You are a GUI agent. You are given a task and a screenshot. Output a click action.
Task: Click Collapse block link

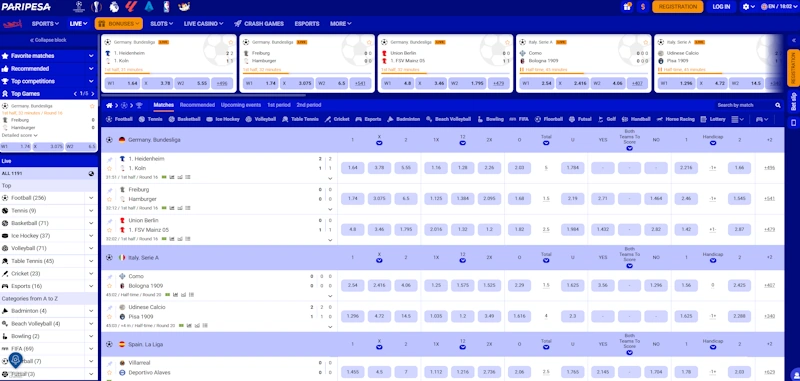(x=48, y=40)
